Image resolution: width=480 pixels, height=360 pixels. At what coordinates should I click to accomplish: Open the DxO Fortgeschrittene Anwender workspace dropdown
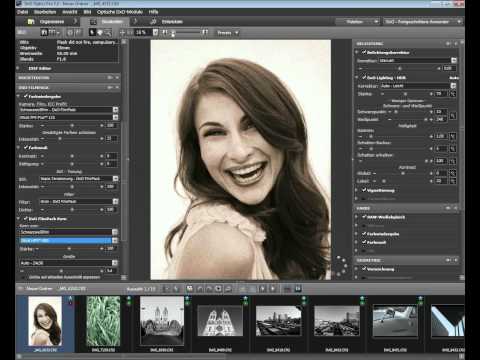pos(422,22)
